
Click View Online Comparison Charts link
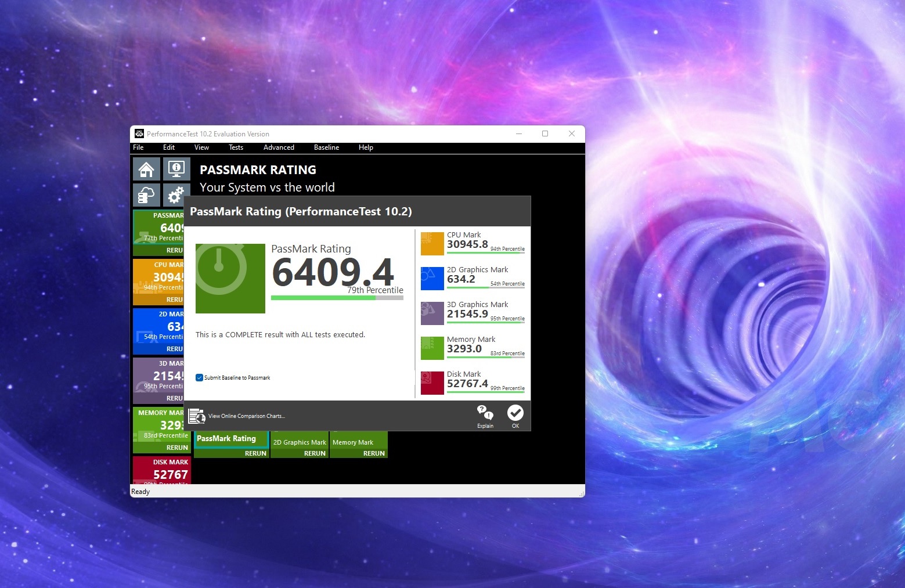coord(246,416)
